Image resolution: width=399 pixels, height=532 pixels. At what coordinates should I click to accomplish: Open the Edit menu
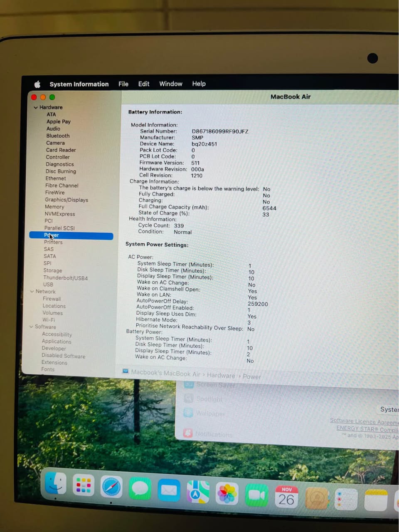pos(144,84)
